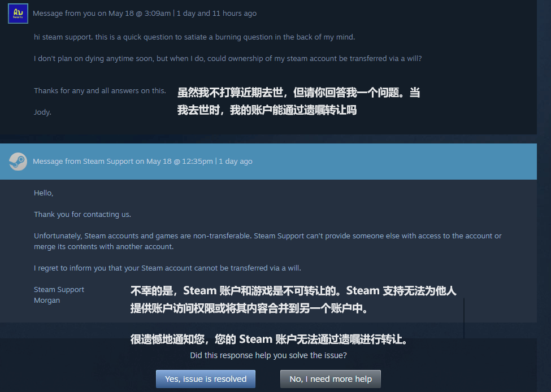
Task: Click the 'hi steam support' opening sentence
Action: pos(194,37)
